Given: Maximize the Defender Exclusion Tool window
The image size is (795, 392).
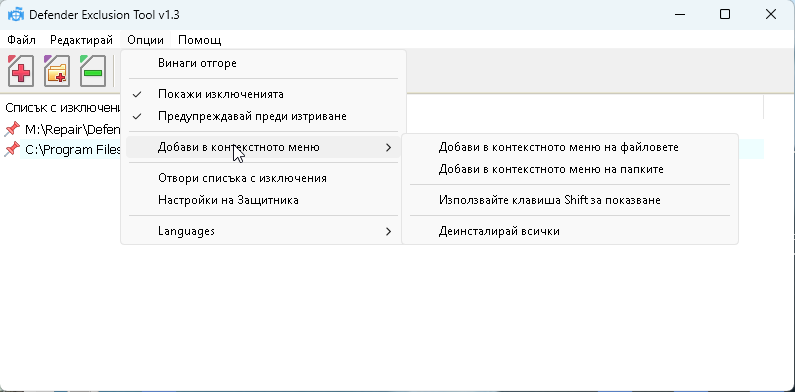Looking at the screenshot, I should click(725, 15).
